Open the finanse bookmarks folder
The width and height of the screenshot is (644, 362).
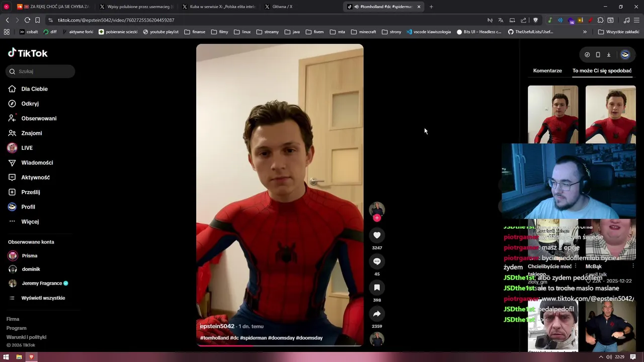195,32
